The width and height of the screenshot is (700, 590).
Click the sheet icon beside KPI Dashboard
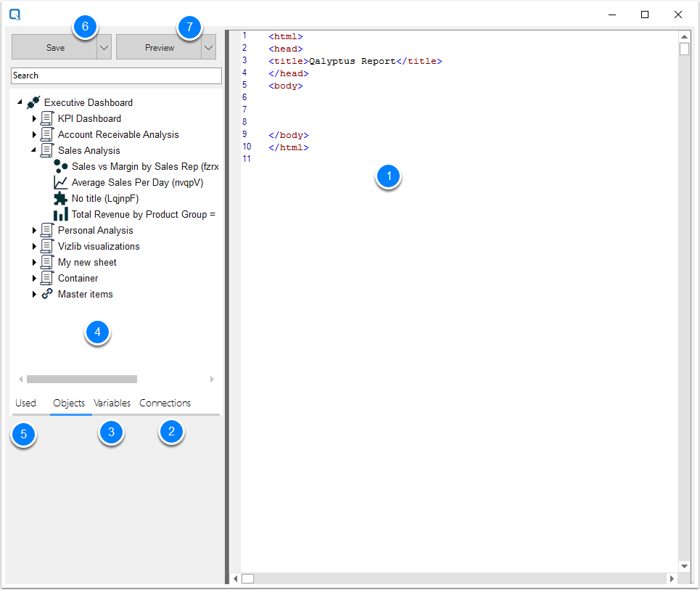tap(48, 118)
